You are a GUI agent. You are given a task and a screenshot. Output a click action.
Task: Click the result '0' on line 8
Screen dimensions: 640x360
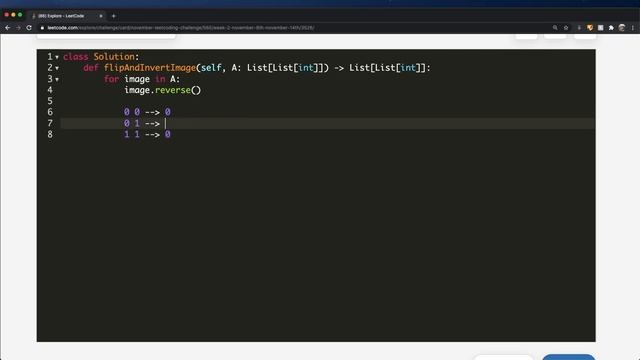168,134
